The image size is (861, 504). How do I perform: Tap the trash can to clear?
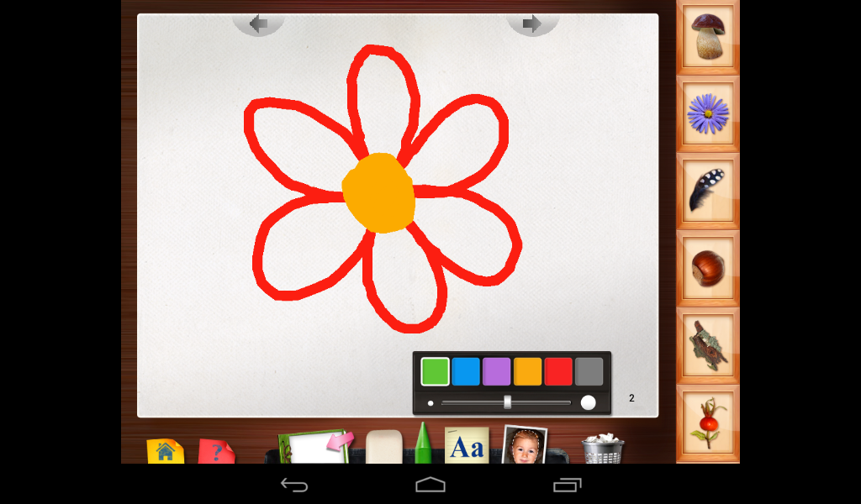(x=602, y=449)
